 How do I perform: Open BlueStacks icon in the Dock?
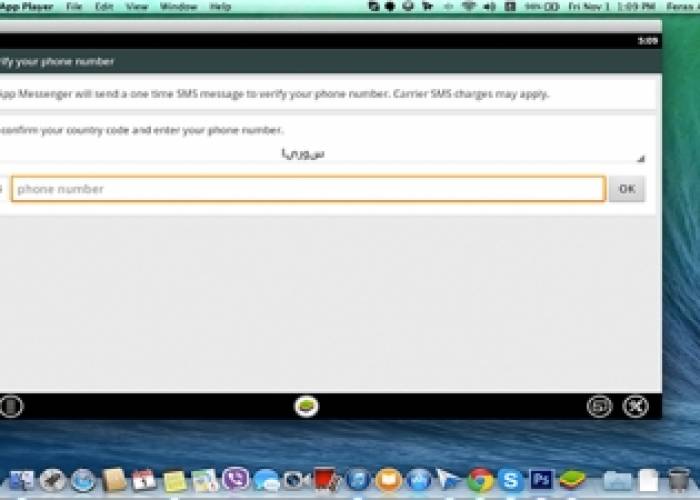[572, 480]
